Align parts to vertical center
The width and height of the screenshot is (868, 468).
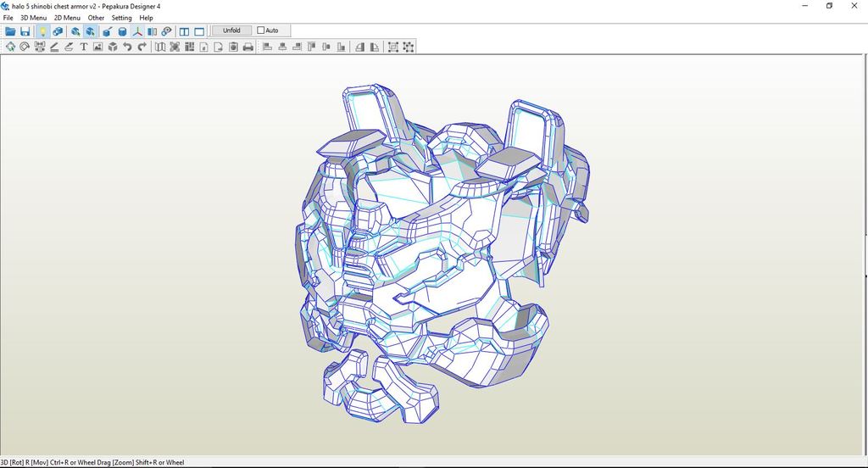pos(326,47)
